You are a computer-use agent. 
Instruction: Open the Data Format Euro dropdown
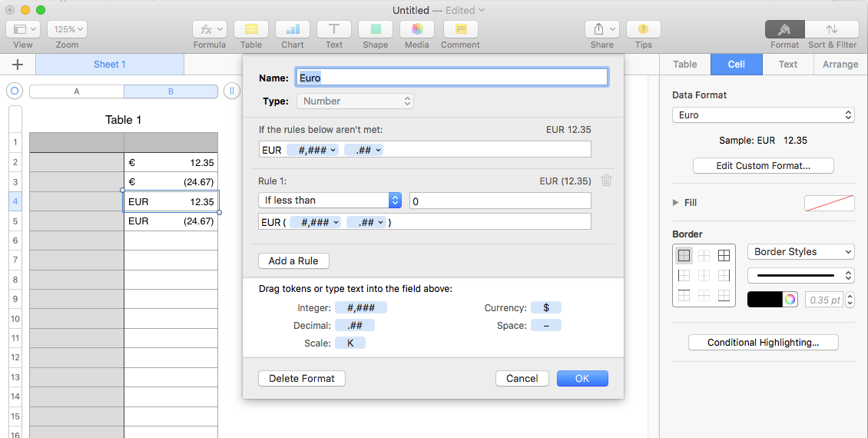(764, 115)
